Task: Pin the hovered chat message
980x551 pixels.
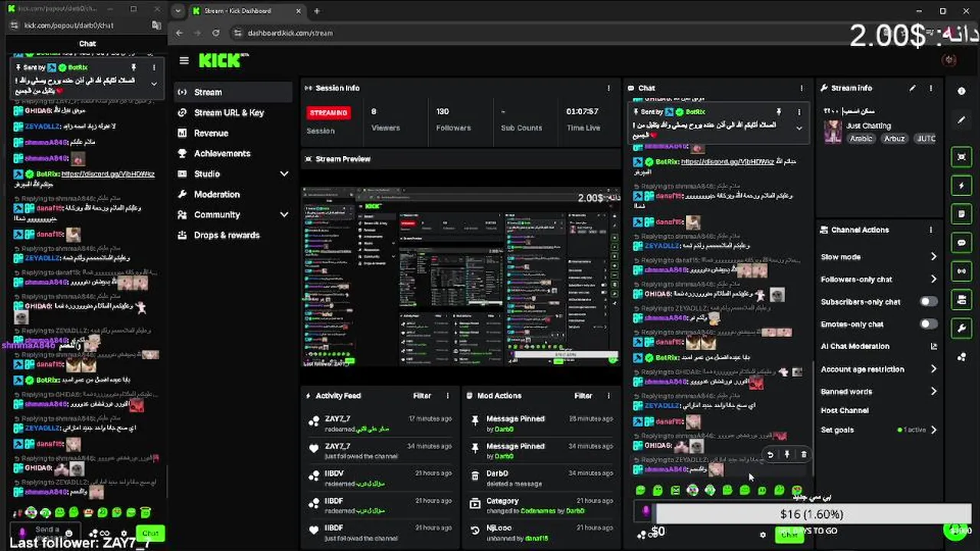Action: pos(786,455)
